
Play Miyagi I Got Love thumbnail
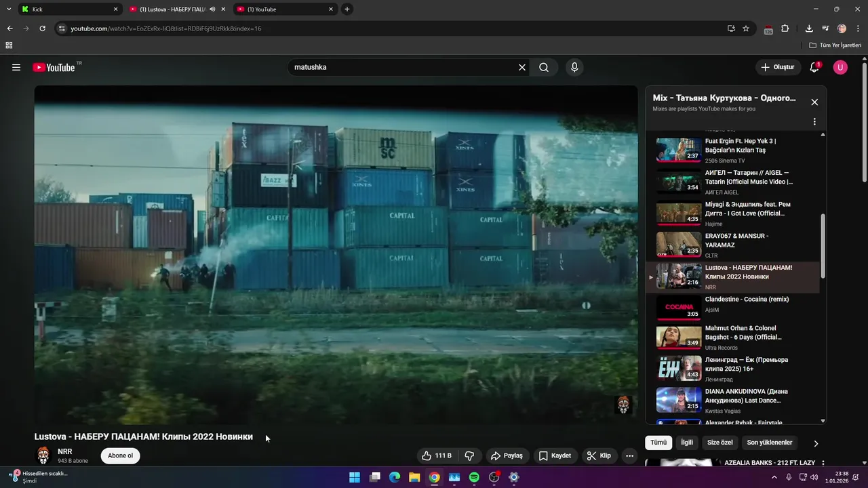(x=679, y=213)
